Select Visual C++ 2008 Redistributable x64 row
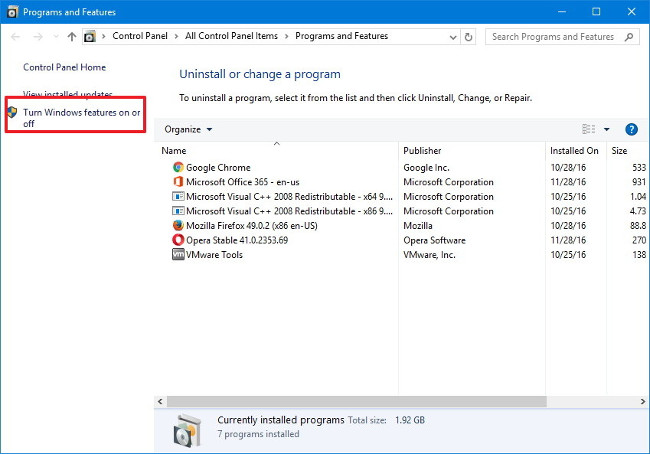 coord(289,197)
